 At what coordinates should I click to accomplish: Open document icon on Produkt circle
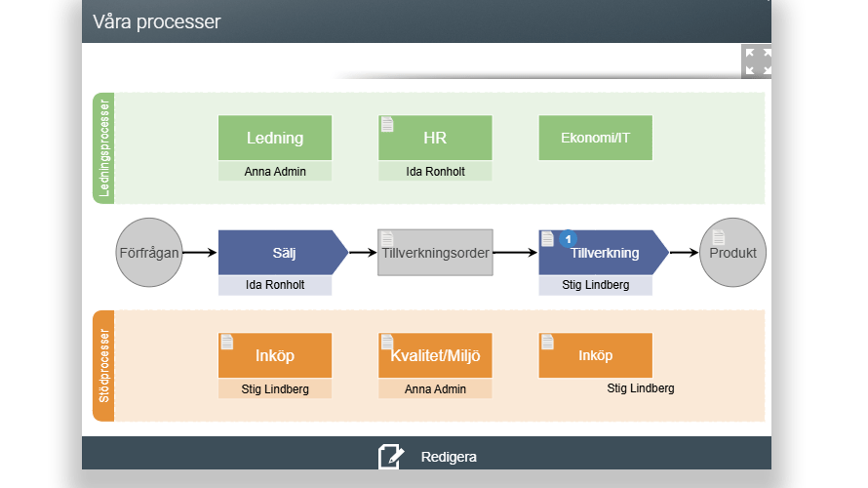tap(719, 237)
